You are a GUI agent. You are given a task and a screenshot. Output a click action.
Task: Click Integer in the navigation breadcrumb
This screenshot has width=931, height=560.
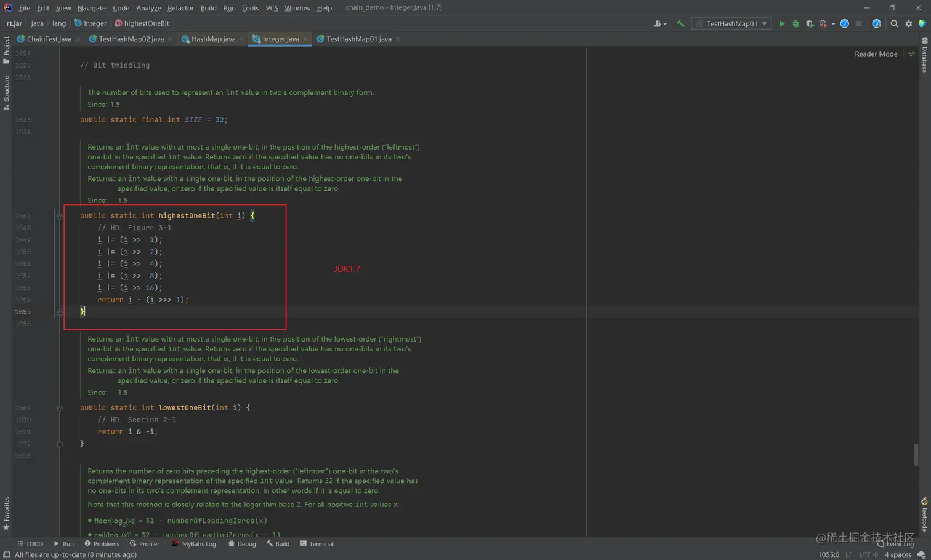click(x=90, y=23)
